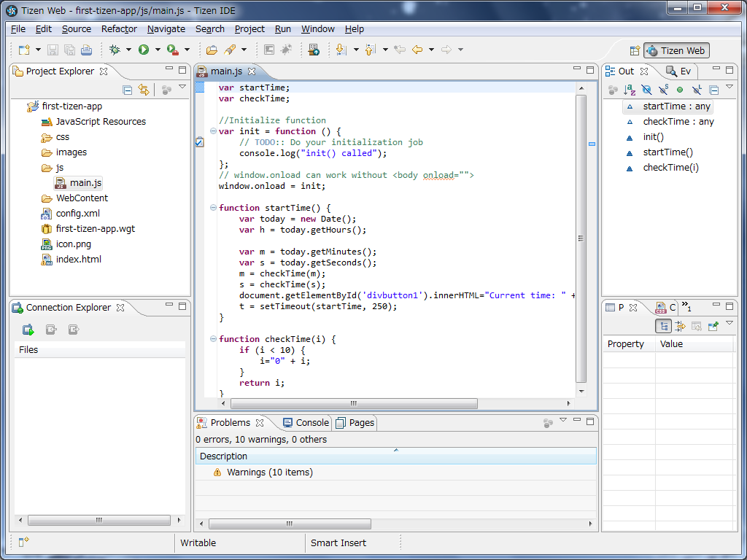Viewport: 747px width, 560px height.
Task: Click the Problems horizontal scrollbar thumb
Action: point(290,524)
